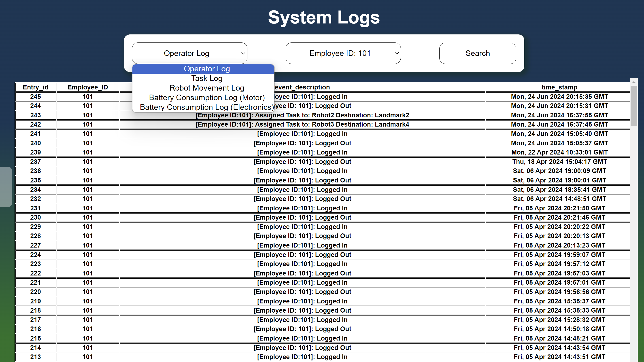Click the event_description column header
The width and height of the screenshot is (644, 362).
pyautogui.click(x=302, y=87)
